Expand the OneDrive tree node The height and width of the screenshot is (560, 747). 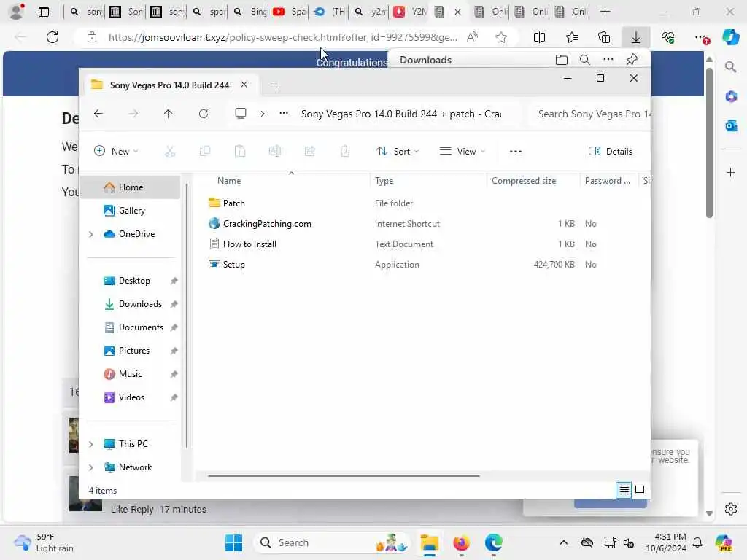pyautogui.click(x=91, y=234)
